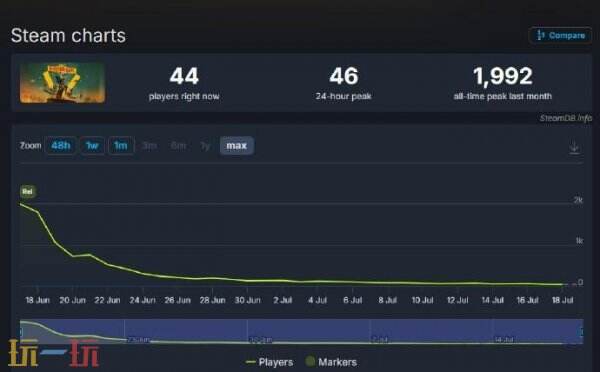Click the chart download icon

pyautogui.click(x=574, y=147)
